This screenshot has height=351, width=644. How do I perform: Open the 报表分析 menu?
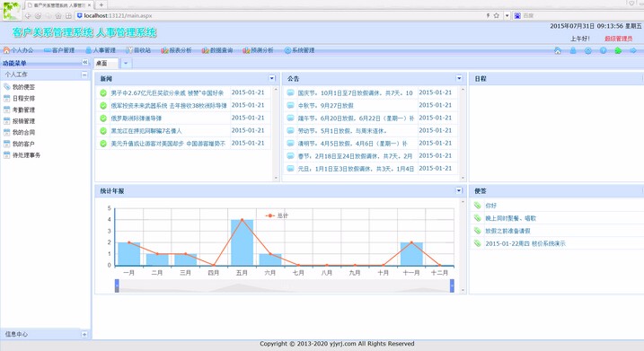(176, 50)
